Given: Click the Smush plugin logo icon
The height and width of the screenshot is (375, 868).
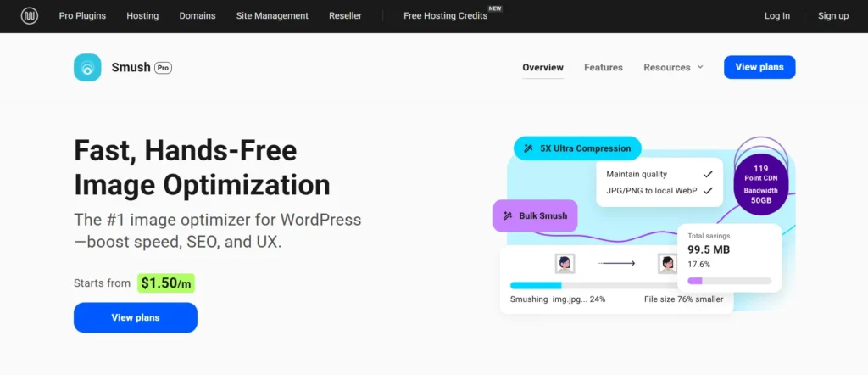Looking at the screenshot, I should [87, 68].
